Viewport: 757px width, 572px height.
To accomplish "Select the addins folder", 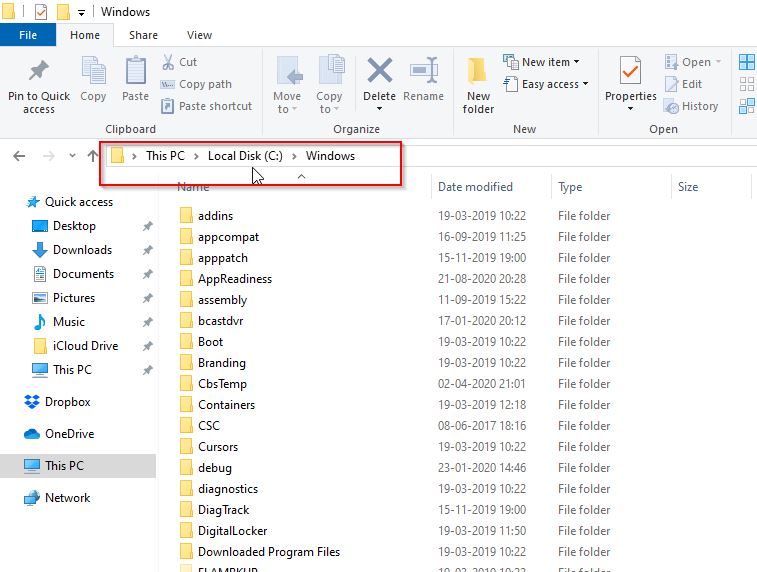I will click(x=215, y=216).
